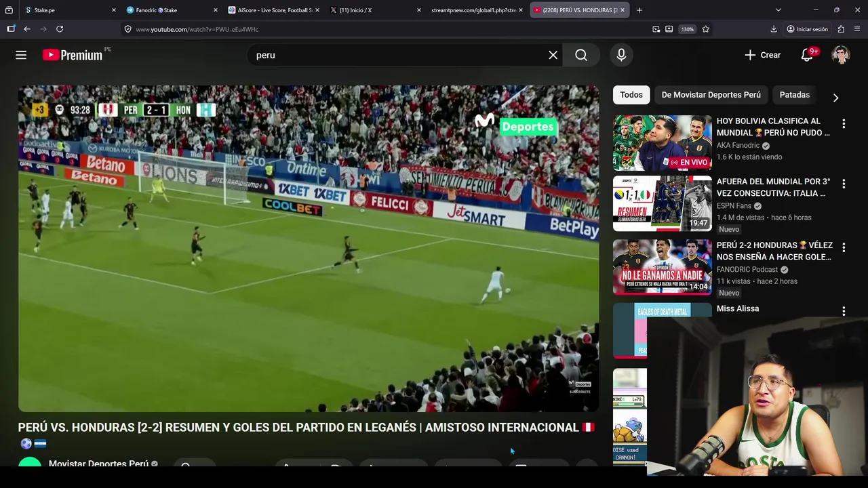The height and width of the screenshot is (488, 868).
Task: Open options for PERÚ 2-2 HONDURAS video
Action: (x=844, y=247)
